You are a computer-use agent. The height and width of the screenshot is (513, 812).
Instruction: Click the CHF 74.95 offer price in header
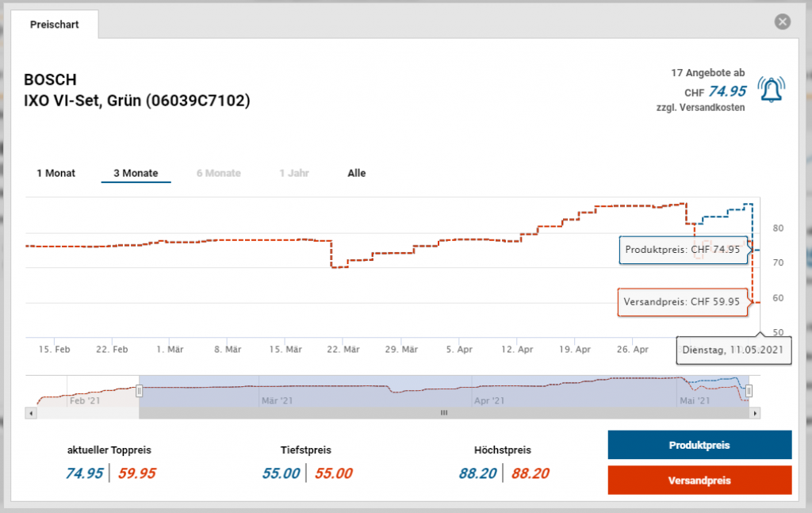click(726, 91)
